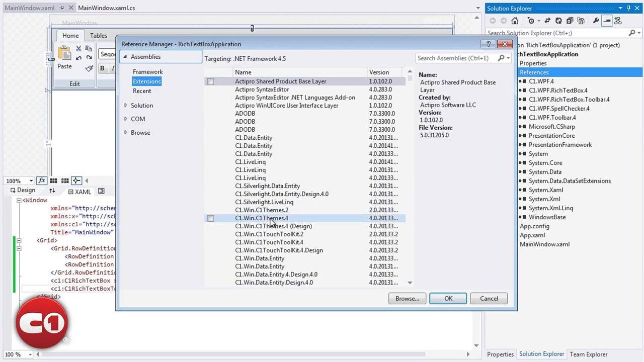This screenshot has width=644, height=362.
Task: Click the search magnifier in Search Assemblies
Action: click(x=501, y=58)
